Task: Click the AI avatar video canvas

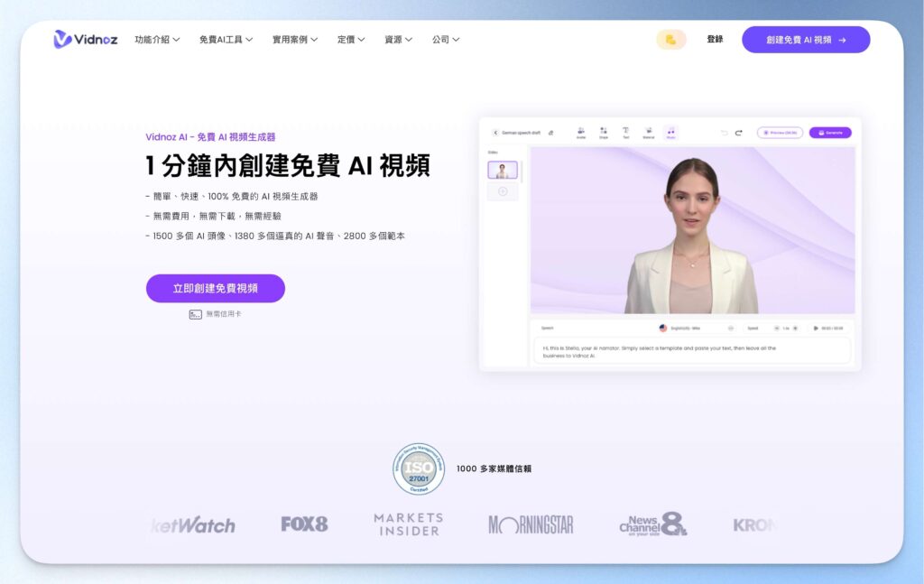Action: pos(692,230)
